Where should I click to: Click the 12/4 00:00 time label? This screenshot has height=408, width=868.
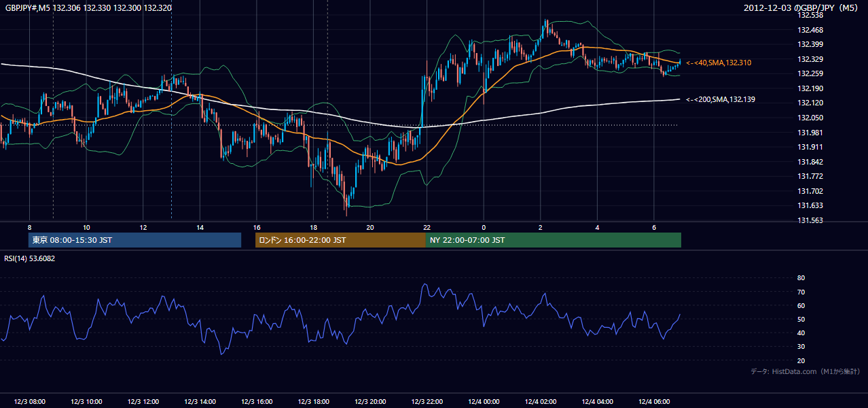484,401
